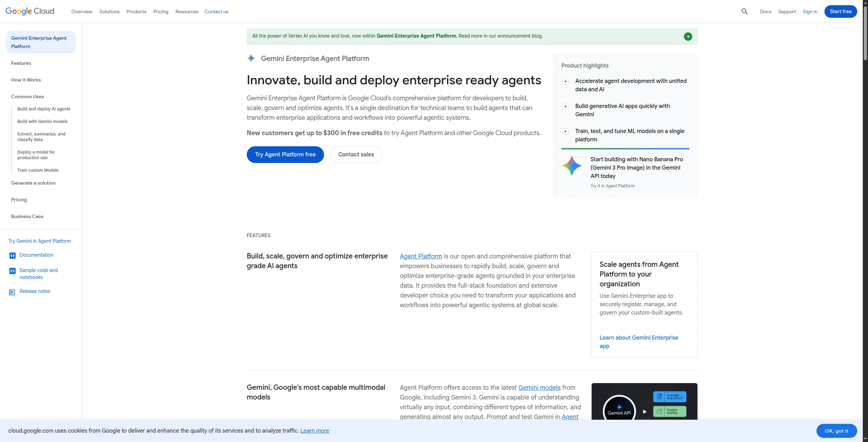Open Try Gemini in Agent Platform link

pos(40,241)
